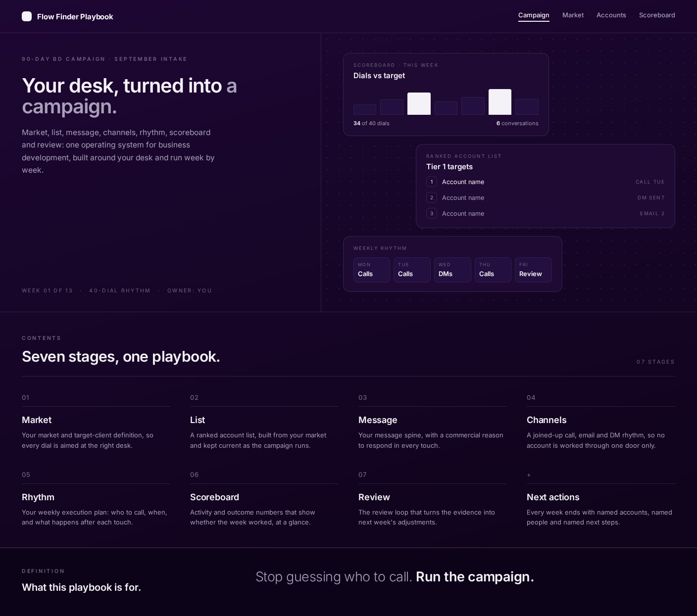Click 'What this playbook is for.' heading
The height and width of the screenshot is (616, 697).
81,587
